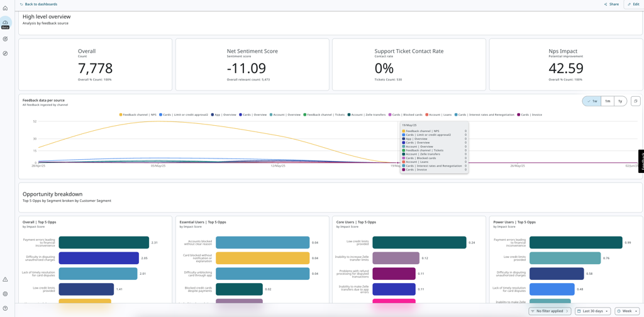The image size is (644, 317).
Task: Click the Edit button
Action: pyautogui.click(x=633, y=4)
